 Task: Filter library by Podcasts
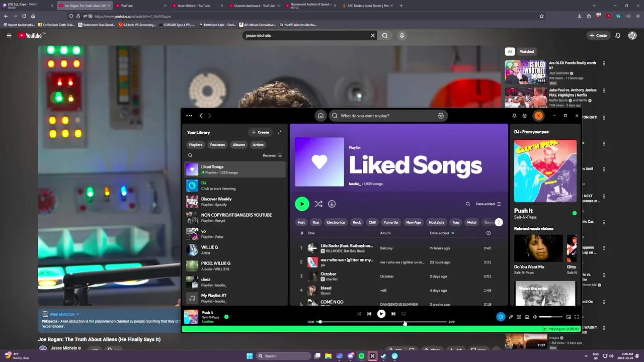point(217,145)
